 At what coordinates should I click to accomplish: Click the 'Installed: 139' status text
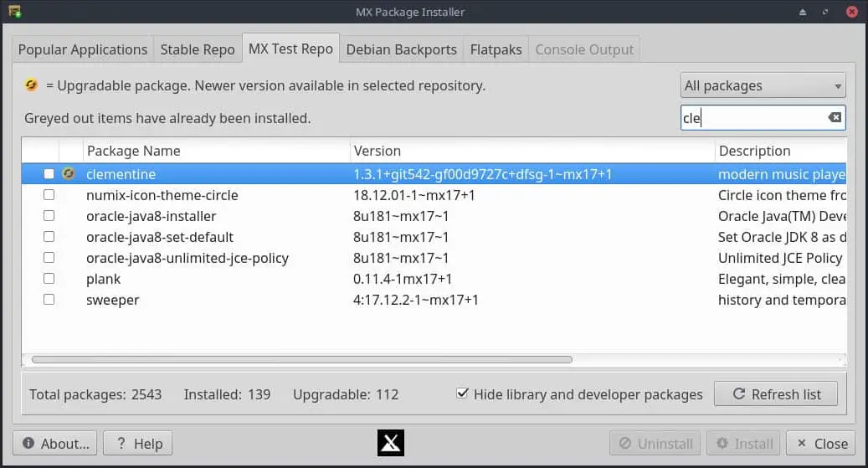[x=227, y=394]
